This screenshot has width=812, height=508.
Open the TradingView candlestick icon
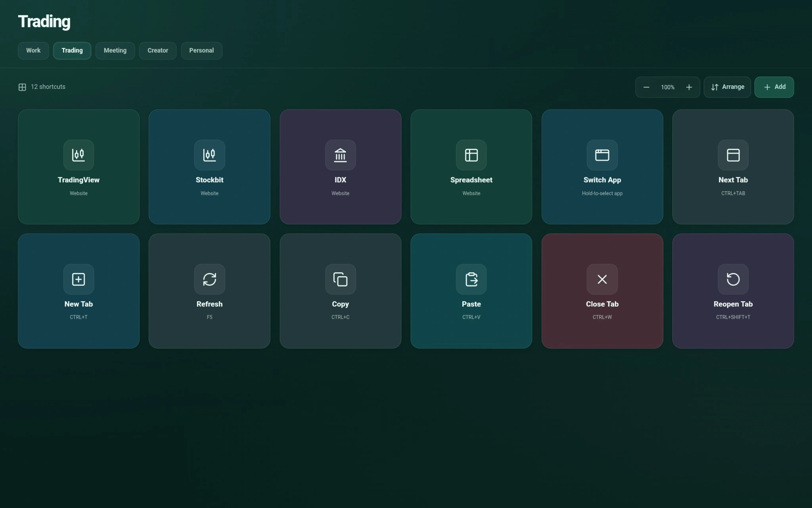coord(79,155)
